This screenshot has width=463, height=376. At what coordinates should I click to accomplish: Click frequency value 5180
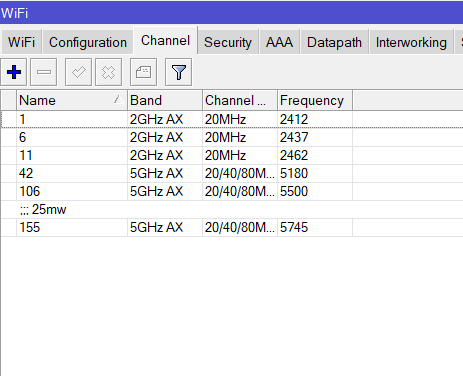pos(294,173)
